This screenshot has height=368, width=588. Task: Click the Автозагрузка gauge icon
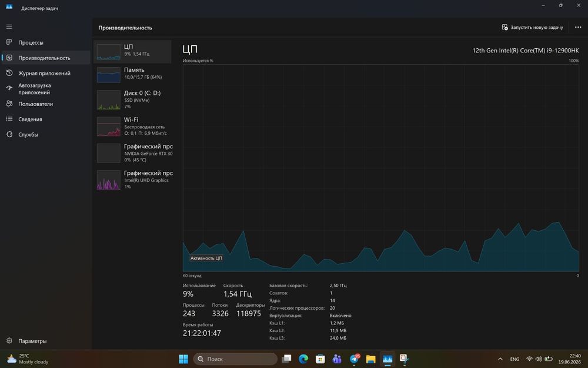9,88
